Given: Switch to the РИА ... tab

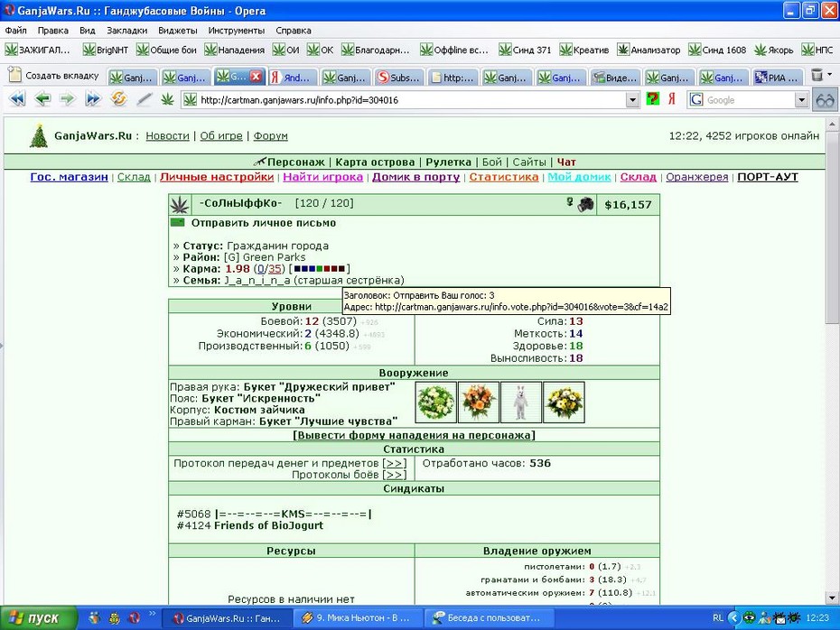Looking at the screenshot, I should click(x=778, y=78).
